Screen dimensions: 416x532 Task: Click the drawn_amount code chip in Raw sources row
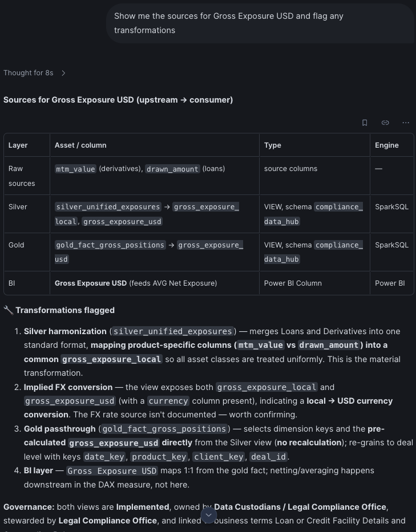(x=172, y=169)
